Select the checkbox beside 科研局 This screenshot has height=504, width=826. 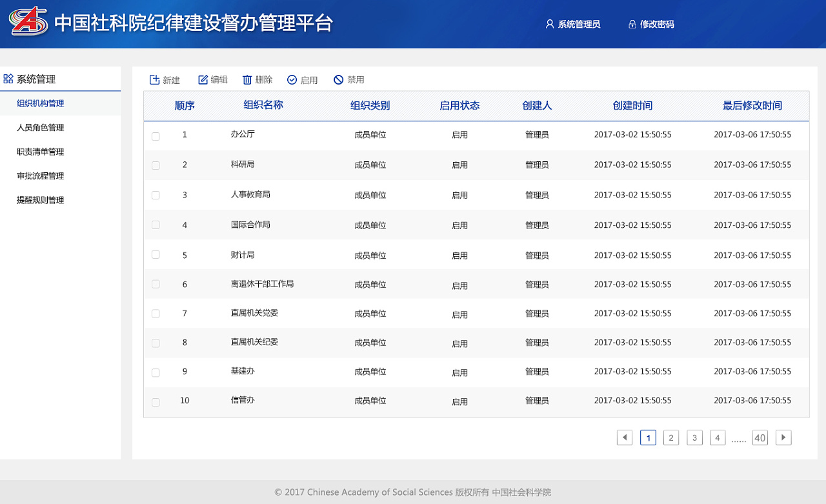tap(156, 165)
